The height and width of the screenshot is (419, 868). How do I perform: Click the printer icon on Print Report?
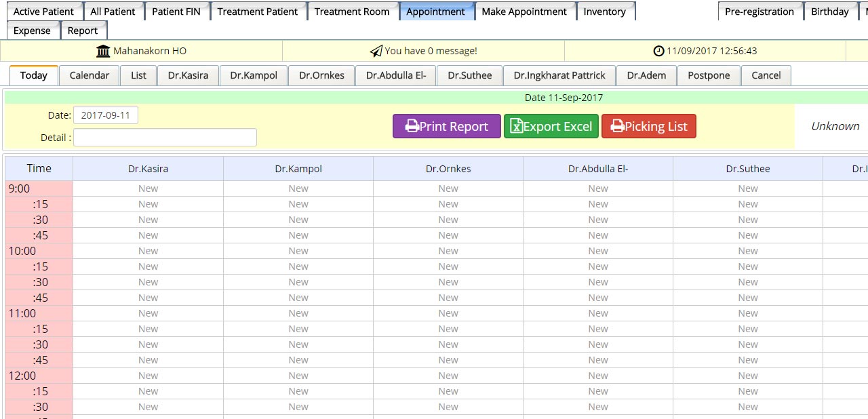(x=412, y=127)
